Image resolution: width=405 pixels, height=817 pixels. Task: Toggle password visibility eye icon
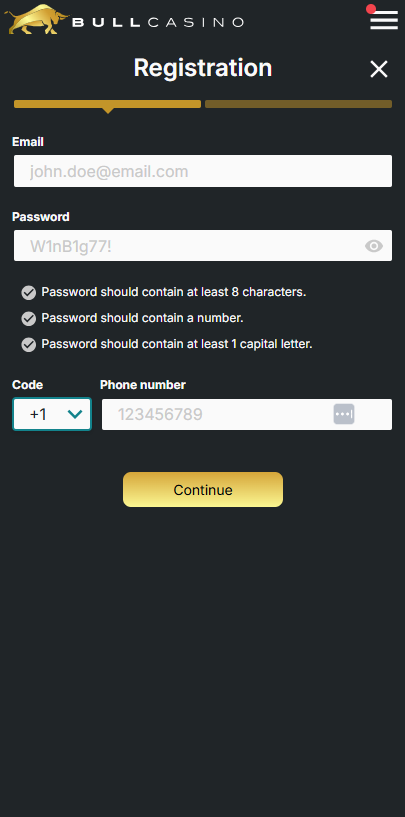click(374, 246)
